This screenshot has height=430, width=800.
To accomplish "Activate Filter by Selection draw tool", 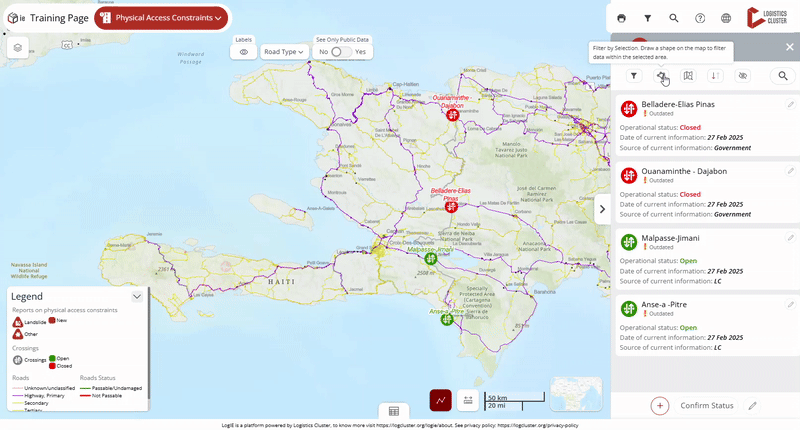I will 661,76.
